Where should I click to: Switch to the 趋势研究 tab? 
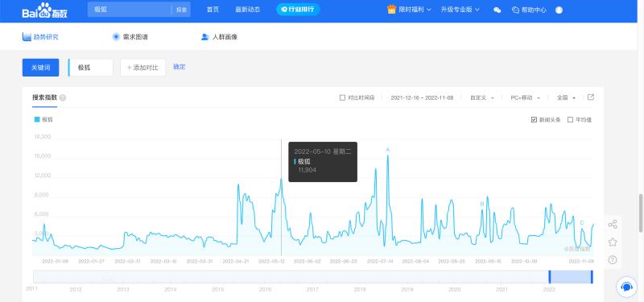(x=40, y=37)
